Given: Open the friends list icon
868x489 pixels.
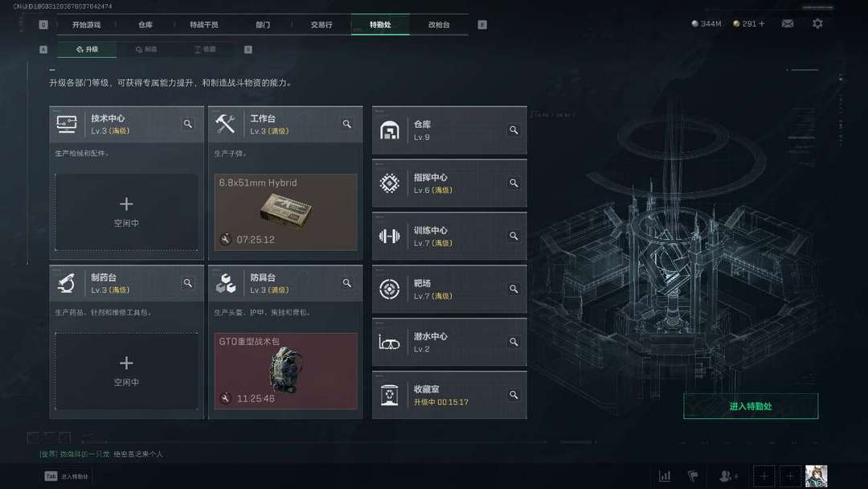Looking at the screenshot, I should (x=727, y=475).
